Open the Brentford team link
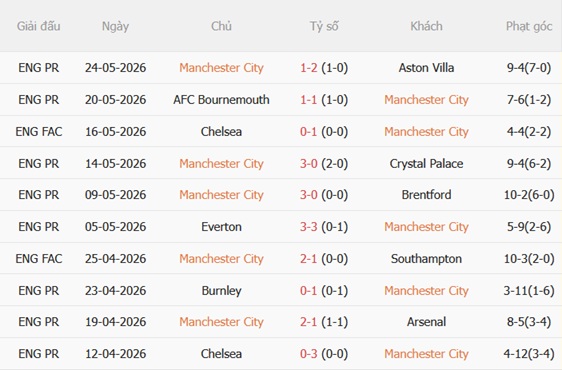 pos(426,195)
